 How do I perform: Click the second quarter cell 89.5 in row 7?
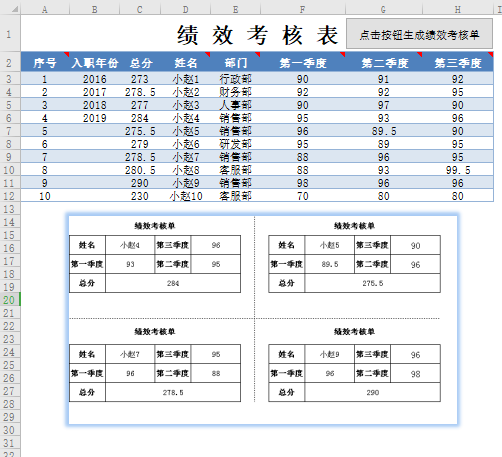click(x=383, y=131)
